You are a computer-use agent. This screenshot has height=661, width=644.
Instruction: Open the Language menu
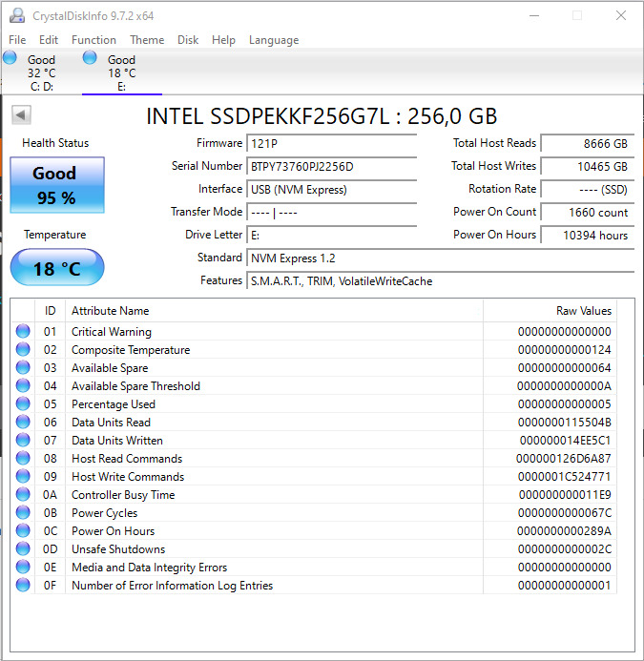tap(274, 40)
